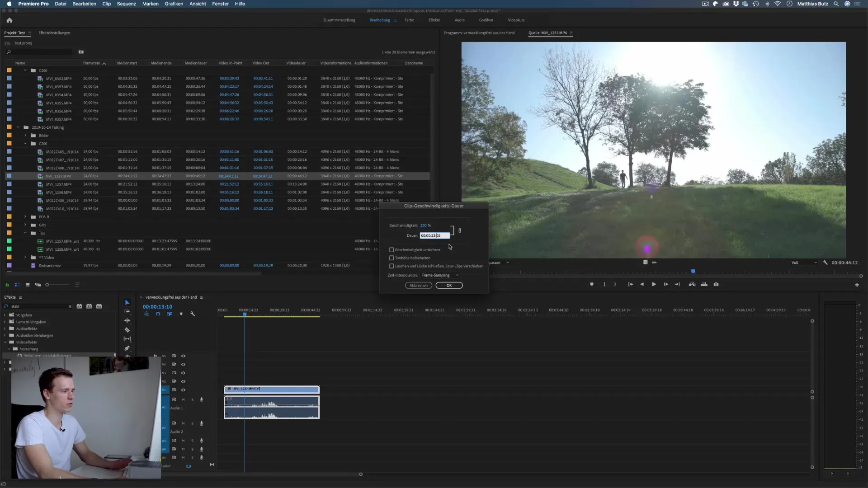
Task: Select the Razor tool
Action: click(x=127, y=330)
